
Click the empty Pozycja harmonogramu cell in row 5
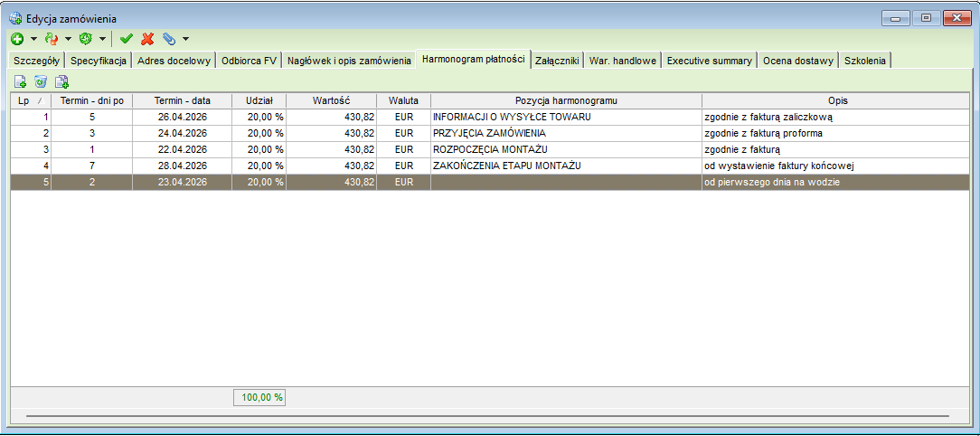pyautogui.click(x=566, y=182)
